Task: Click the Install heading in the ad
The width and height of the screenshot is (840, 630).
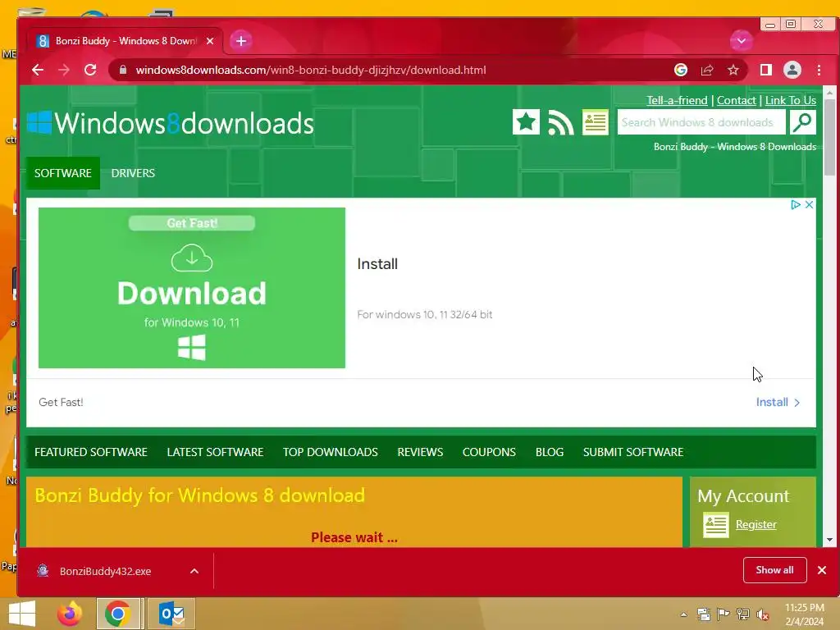Action: pyautogui.click(x=377, y=264)
